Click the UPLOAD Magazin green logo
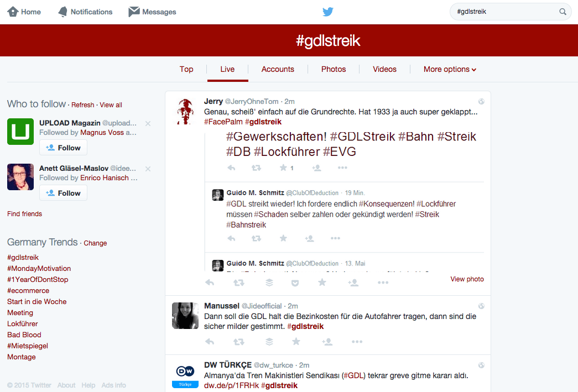The height and width of the screenshot is (392, 578). tap(20, 132)
